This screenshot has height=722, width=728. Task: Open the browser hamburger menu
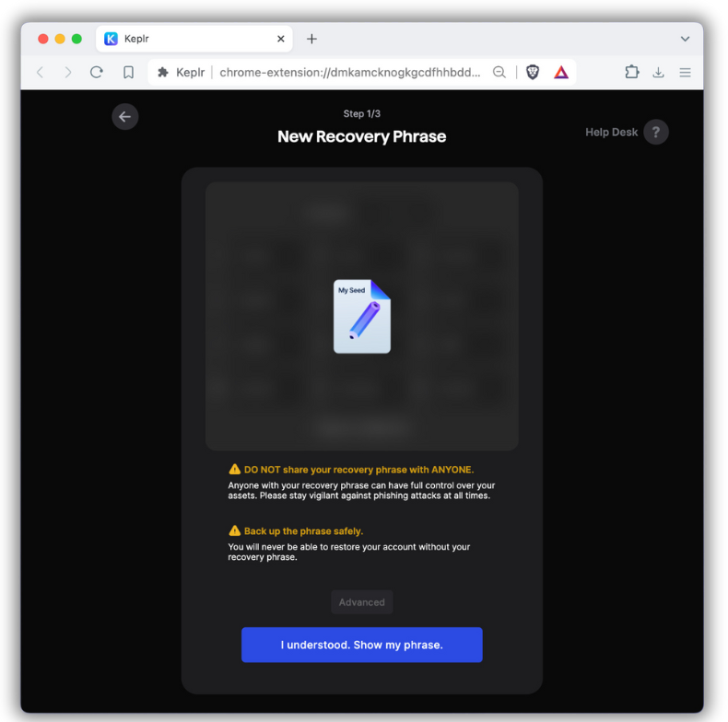[x=685, y=72]
